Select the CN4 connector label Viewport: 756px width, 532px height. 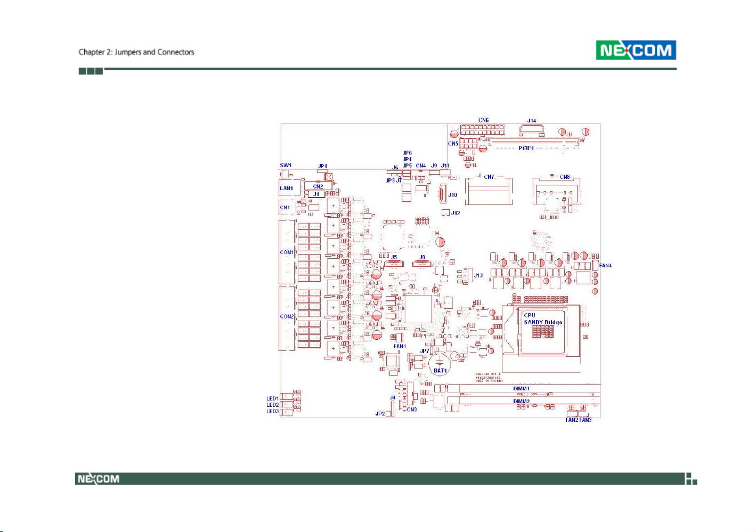coord(421,166)
